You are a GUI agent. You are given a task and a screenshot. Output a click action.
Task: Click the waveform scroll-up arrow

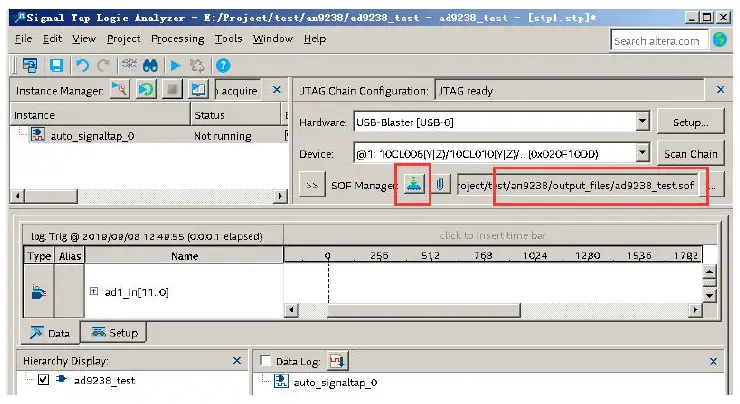click(710, 272)
